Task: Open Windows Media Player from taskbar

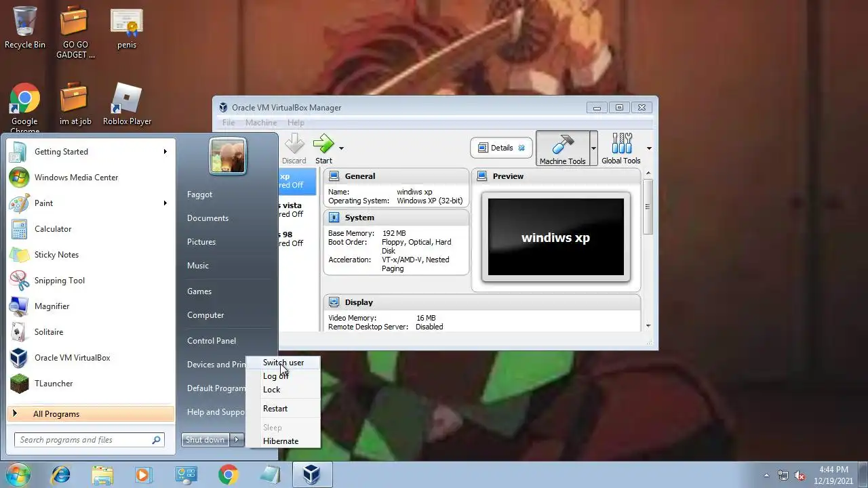Action: (144, 474)
